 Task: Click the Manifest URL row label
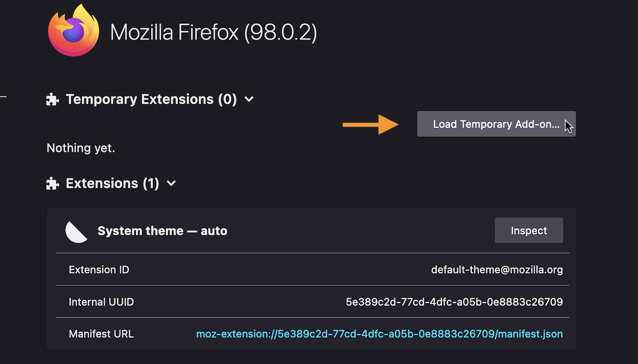tap(101, 334)
